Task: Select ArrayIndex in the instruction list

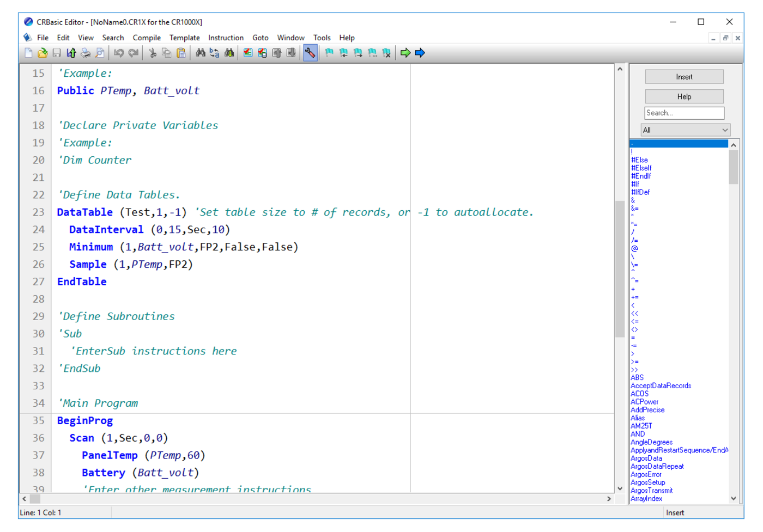Action: click(x=647, y=498)
